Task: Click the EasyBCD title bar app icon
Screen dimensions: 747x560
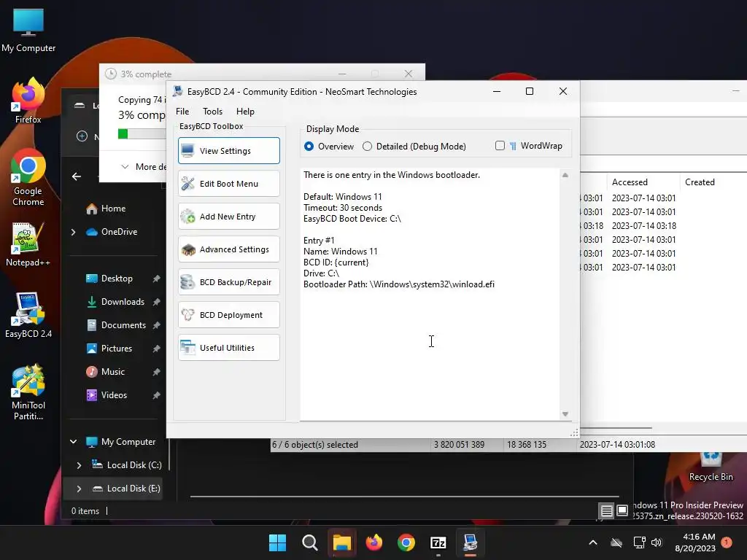Action: pyautogui.click(x=178, y=91)
